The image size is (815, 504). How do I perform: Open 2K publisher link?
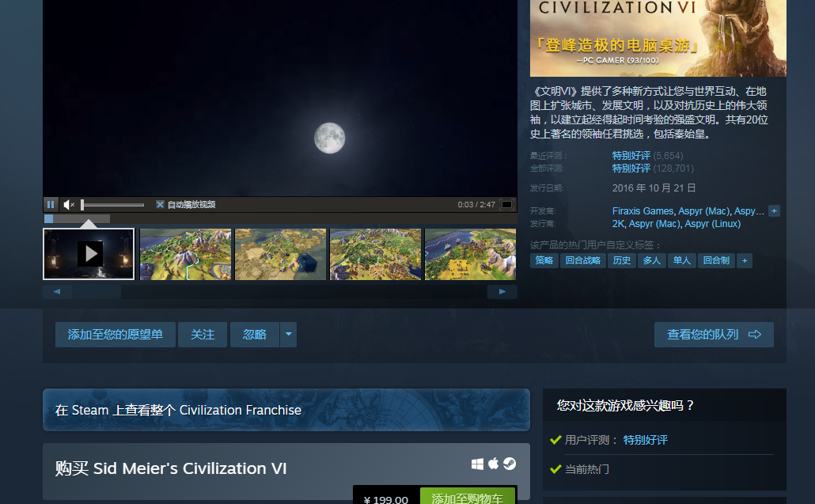618,224
